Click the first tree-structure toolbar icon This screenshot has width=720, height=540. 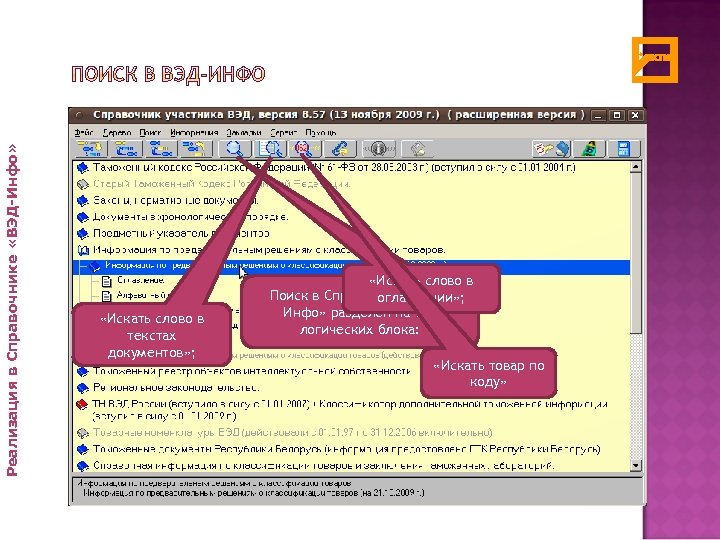[x=90, y=149]
